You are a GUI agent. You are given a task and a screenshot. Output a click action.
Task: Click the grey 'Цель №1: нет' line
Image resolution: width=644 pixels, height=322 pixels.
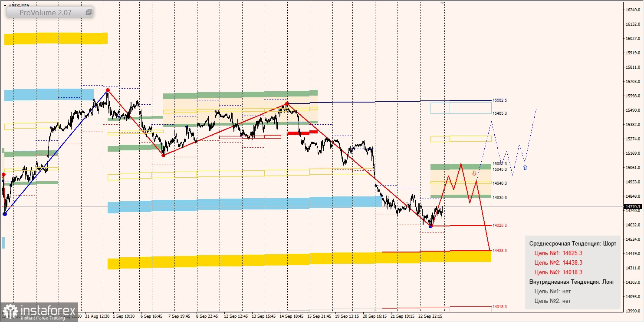552,291
